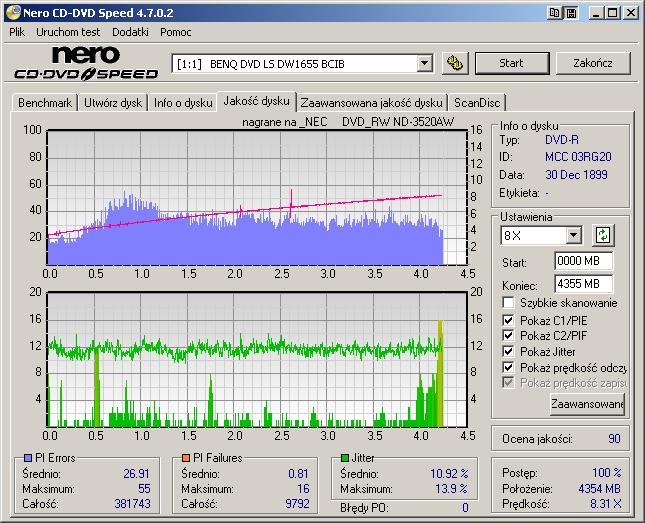
Task: Click the blue PI Errors legend square
Action: pos(28,458)
